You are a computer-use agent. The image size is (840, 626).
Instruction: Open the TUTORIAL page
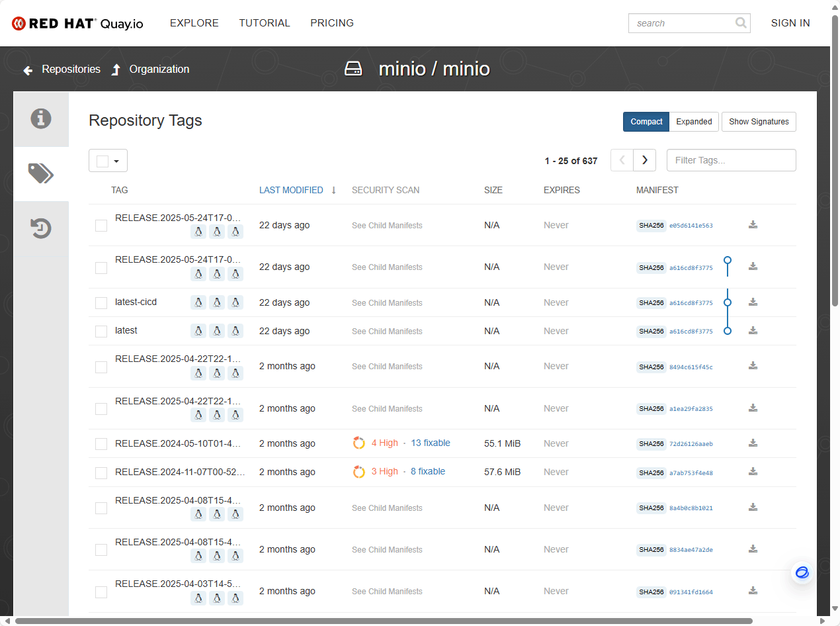[x=265, y=23]
